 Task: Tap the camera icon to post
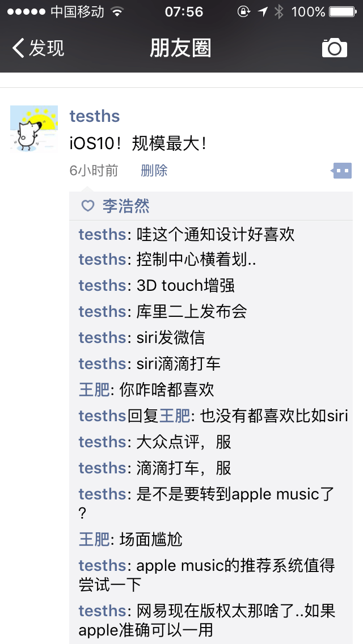click(334, 48)
